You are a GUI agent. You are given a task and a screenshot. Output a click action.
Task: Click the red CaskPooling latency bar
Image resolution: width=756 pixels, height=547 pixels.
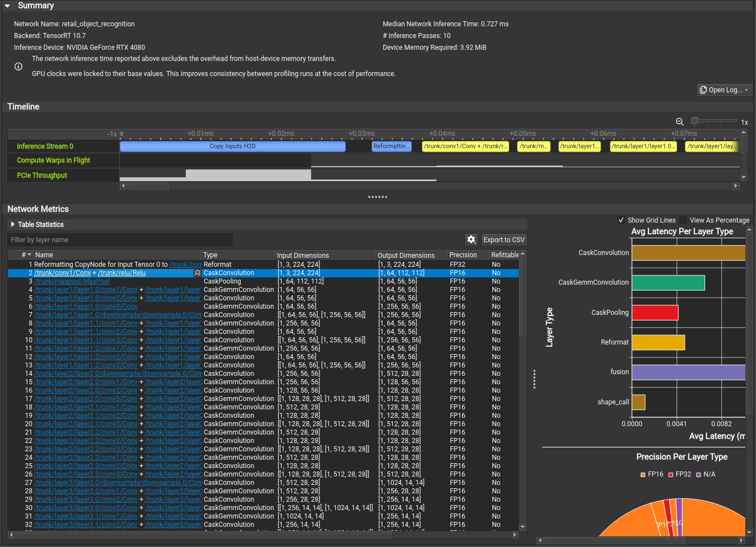pyautogui.click(x=655, y=313)
